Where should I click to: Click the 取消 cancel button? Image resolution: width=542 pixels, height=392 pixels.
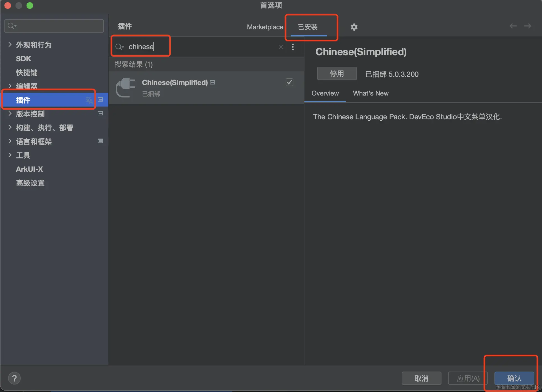click(421, 378)
